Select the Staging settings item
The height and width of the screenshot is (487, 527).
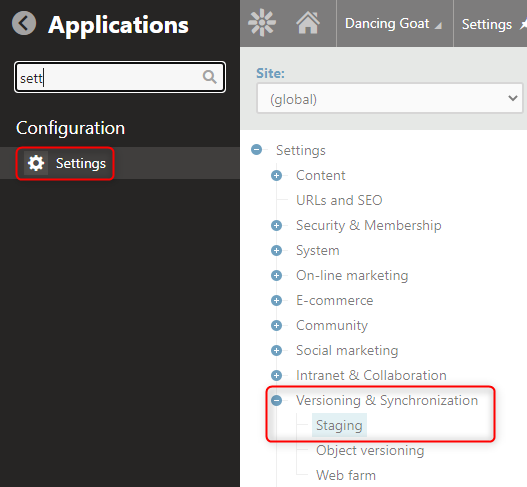[x=339, y=425]
